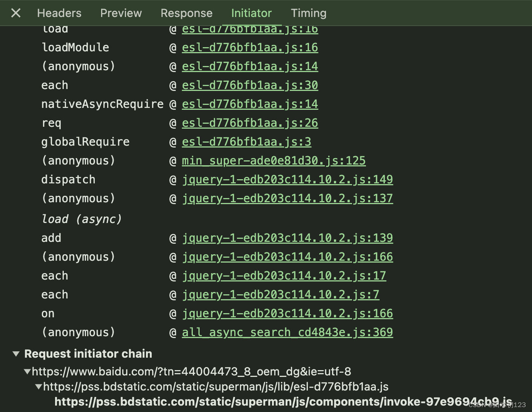Switch to the Headers tab
The width and height of the screenshot is (532, 412).
59,13
